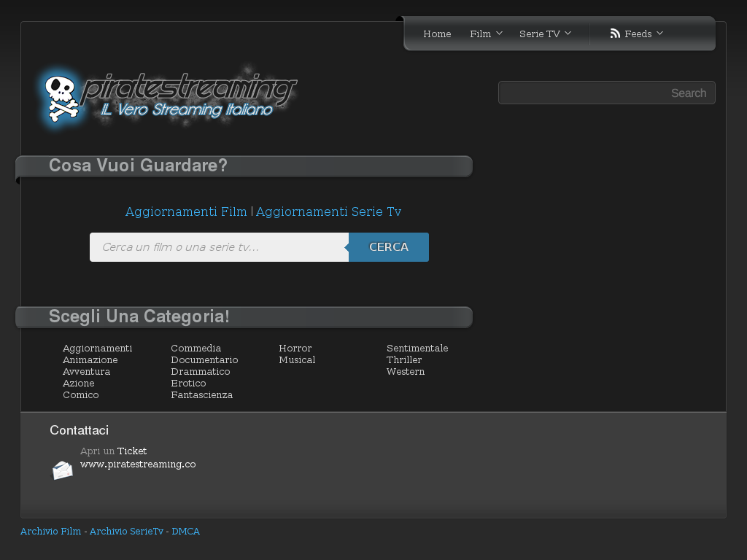Click the DMCA link in the footer
This screenshot has height=560, width=747.
185,531
